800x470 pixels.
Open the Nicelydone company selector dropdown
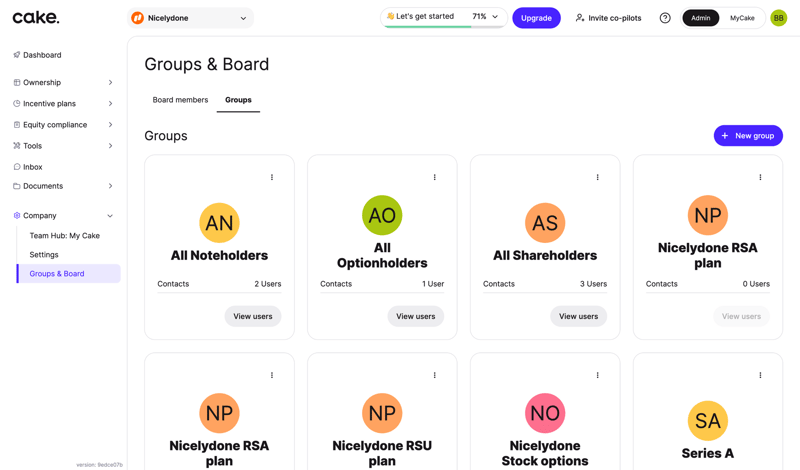click(191, 18)
